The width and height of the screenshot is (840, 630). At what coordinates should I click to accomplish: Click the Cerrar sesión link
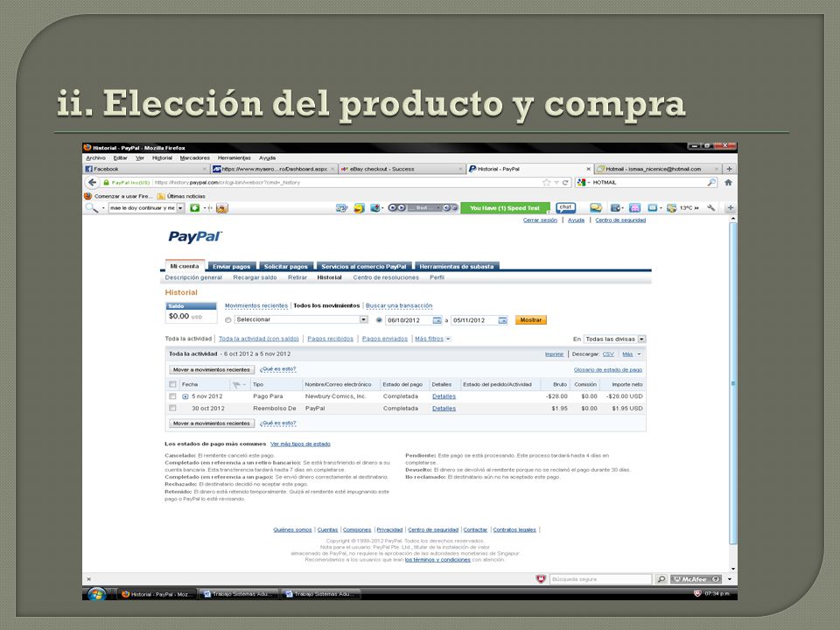pyautogui.click(x=540, y=220)
